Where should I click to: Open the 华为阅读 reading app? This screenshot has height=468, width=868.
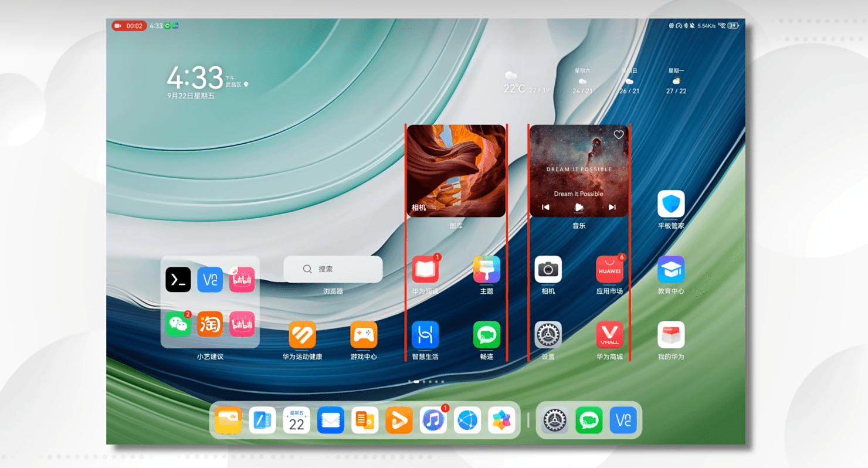tap(425, 269)
